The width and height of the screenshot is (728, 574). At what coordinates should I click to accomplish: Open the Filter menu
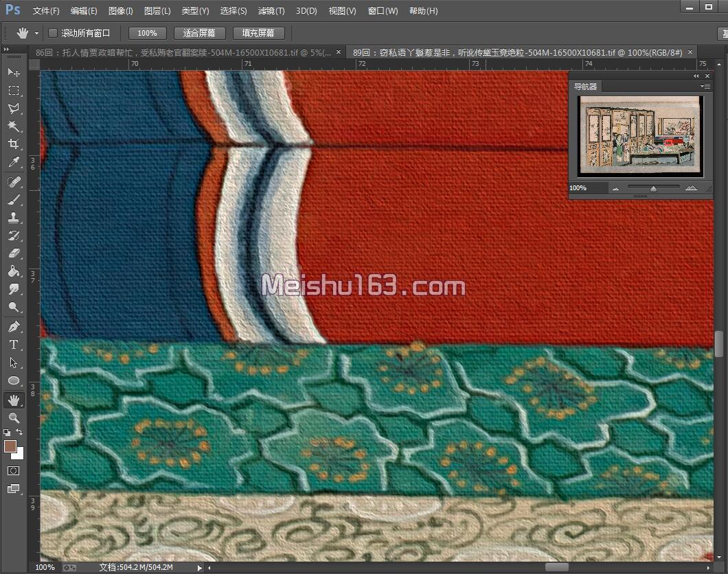(x=271, y=11)
